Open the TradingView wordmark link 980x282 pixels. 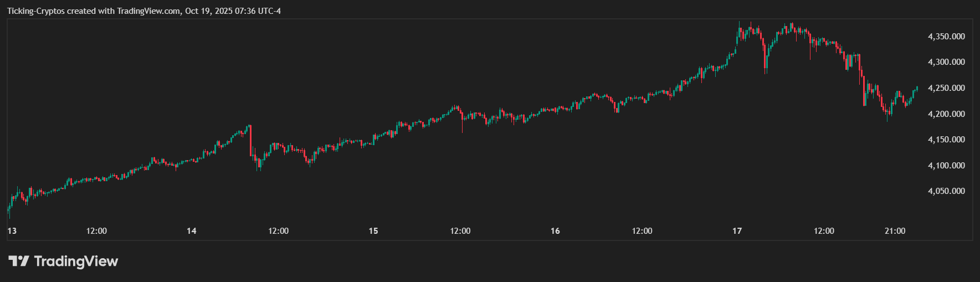pyautogui.click(x=76, y=261)
